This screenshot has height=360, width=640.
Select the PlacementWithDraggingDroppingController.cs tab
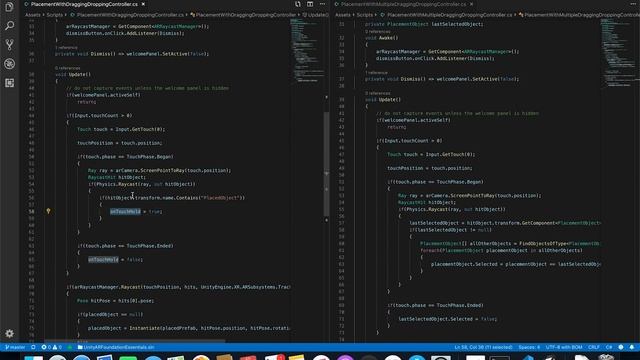pyautogui.click(x=84, y=4)
